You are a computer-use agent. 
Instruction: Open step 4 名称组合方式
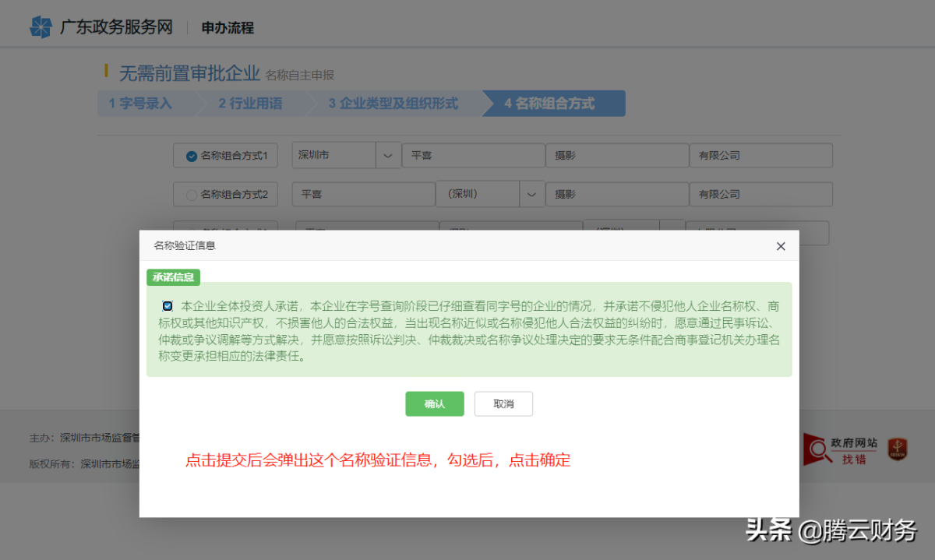tap(551, 104)
